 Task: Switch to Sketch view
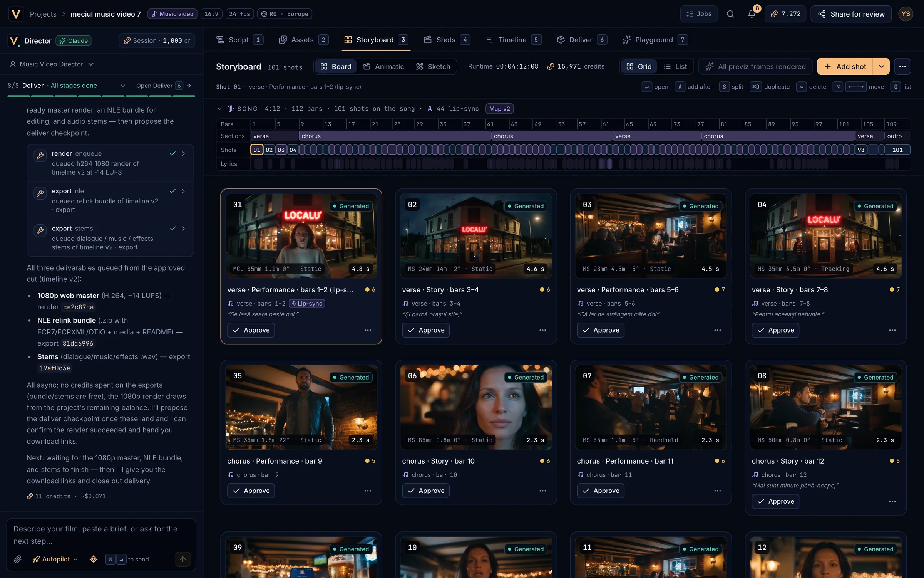(x=433, y=66)
